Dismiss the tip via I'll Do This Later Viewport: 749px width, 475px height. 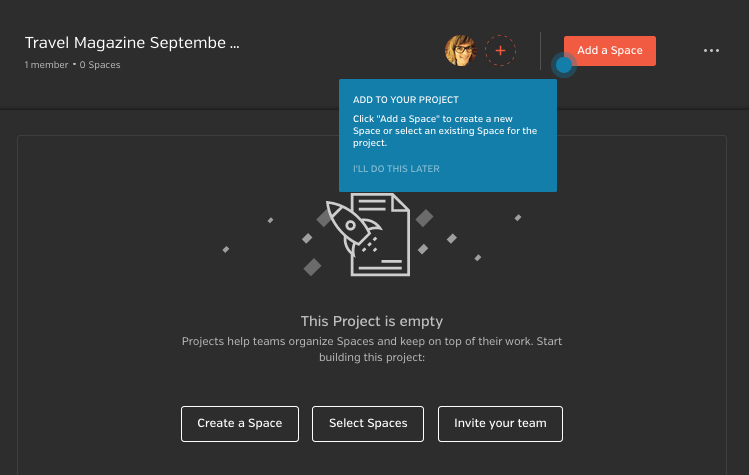396,169
